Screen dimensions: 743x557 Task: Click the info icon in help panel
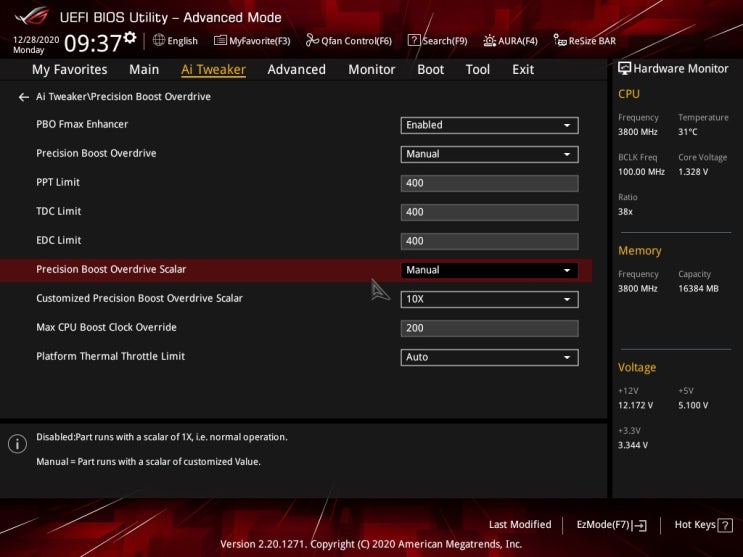coord(17,444)
